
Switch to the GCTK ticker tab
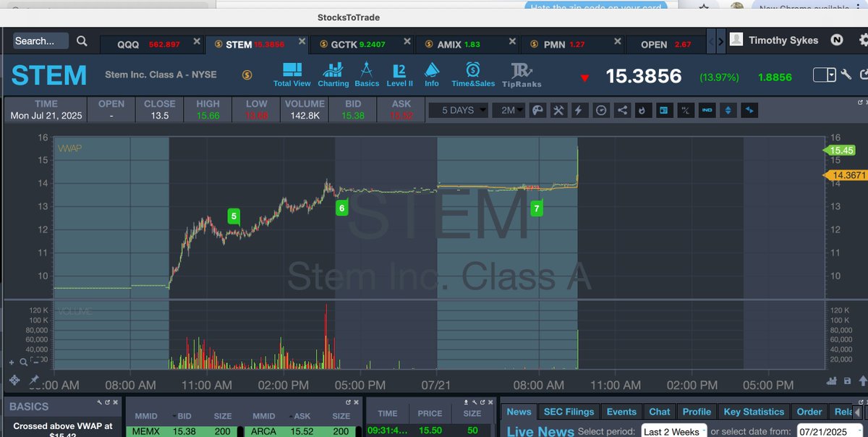(x=361, y=44)
